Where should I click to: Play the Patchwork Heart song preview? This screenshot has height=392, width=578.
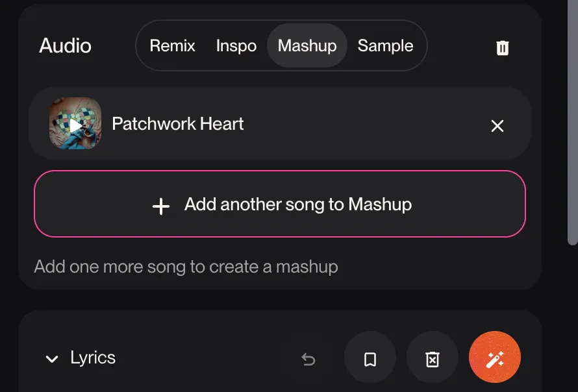pyautogui.click(x=76, y=126)
